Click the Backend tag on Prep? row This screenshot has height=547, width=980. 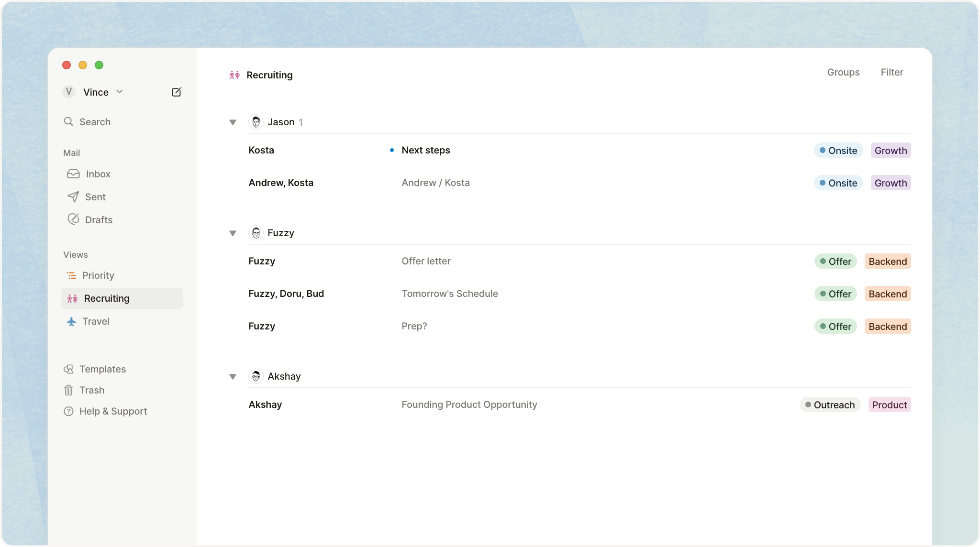[888, 327]
